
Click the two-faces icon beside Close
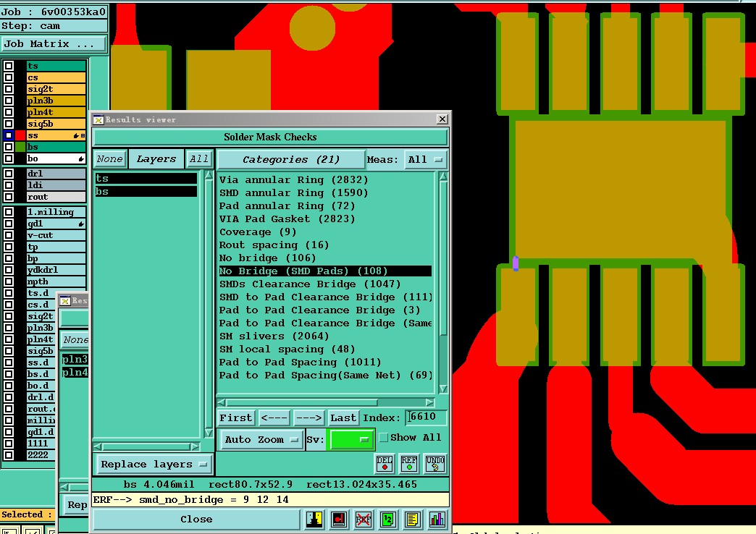314,519
